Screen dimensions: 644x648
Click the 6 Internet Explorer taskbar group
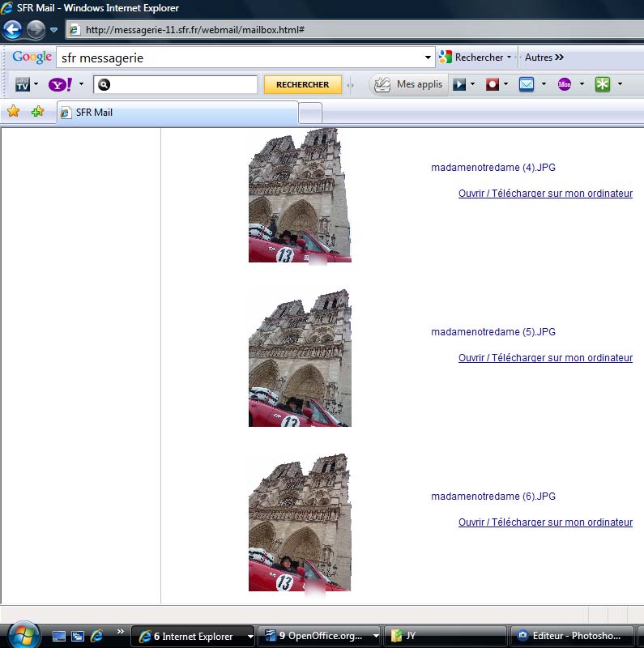pos(193,637)
